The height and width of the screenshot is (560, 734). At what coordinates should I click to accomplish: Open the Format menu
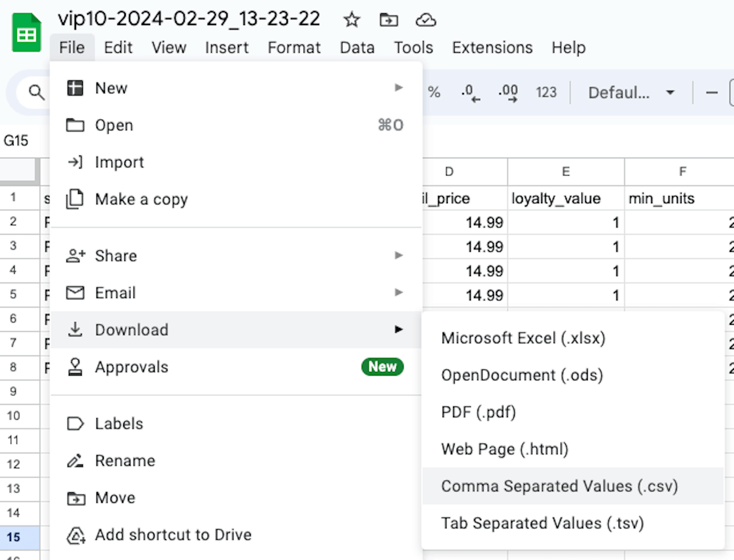point(294,48)
